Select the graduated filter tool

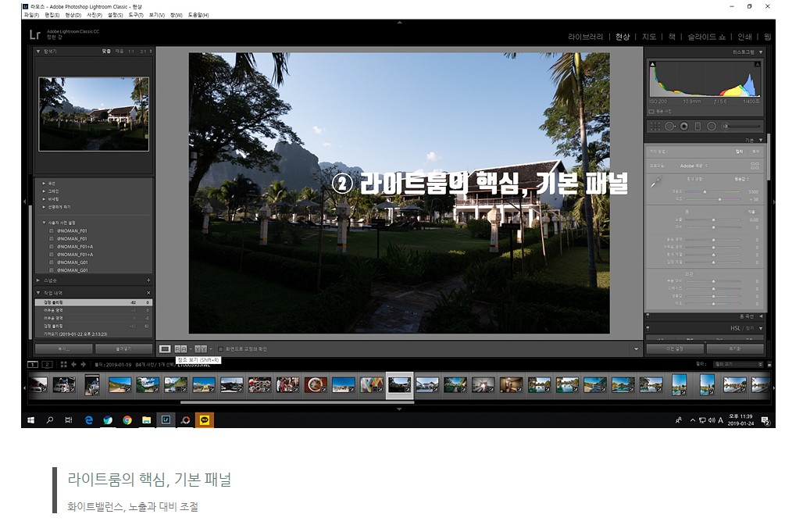coord(698,126)
